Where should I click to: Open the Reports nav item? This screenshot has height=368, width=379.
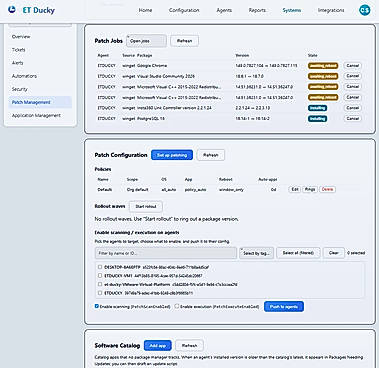click(x=257, y=10)
